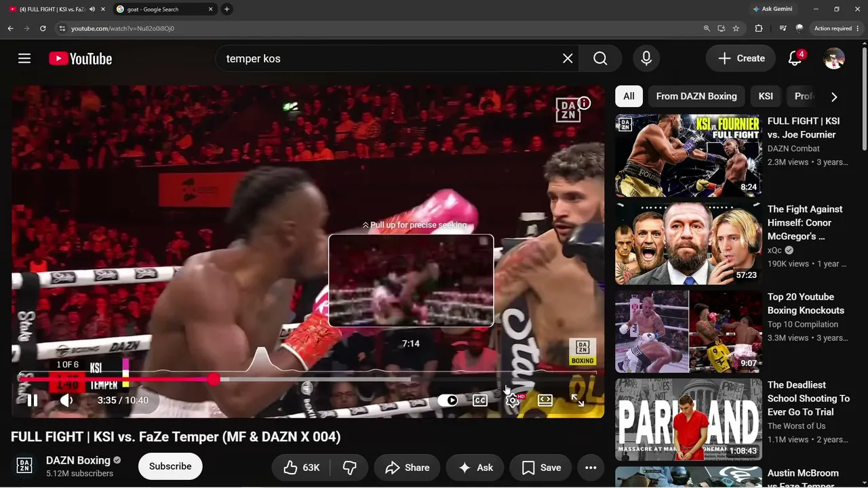Open the YouTube notifications bell

click(795, 58)
